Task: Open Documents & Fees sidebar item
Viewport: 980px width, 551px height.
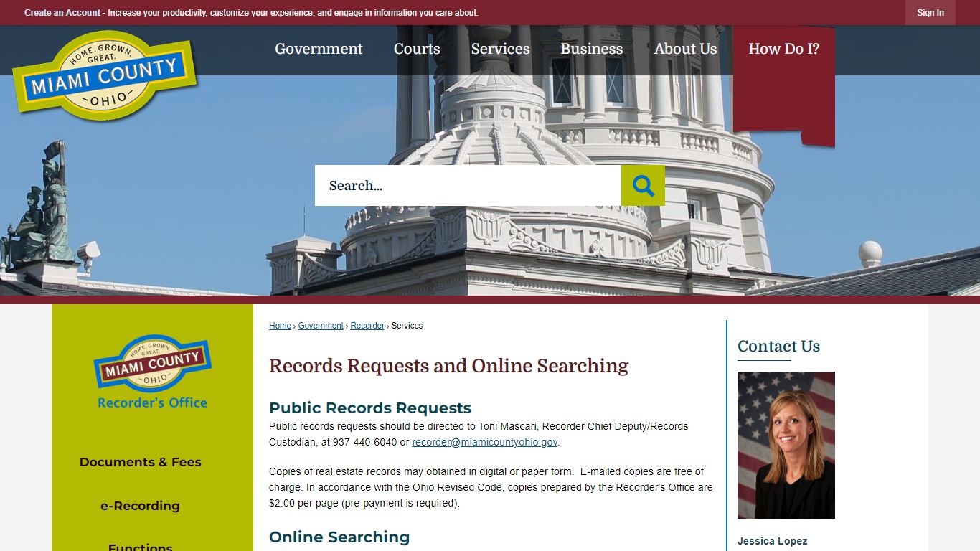Action: coord(141,462)
